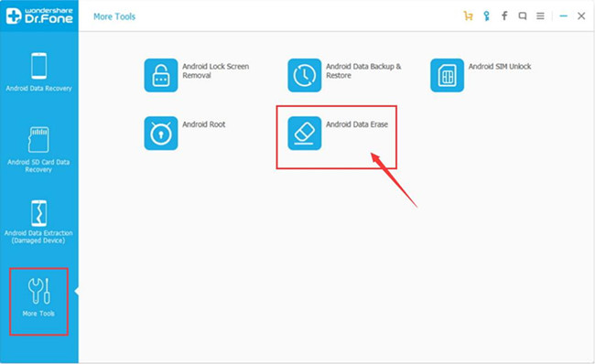Screen dimensions: 595x364
Task: Open Android SD Card Data Recovery
Action: 38,150
